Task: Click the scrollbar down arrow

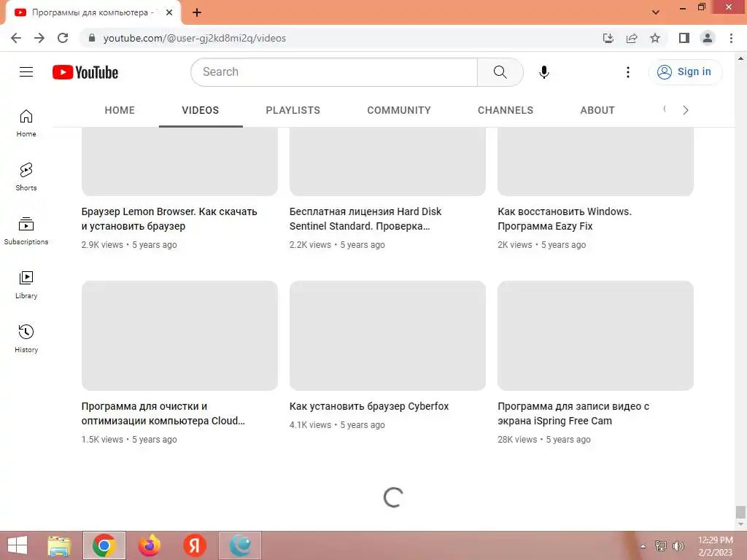Action: point(740,524)
